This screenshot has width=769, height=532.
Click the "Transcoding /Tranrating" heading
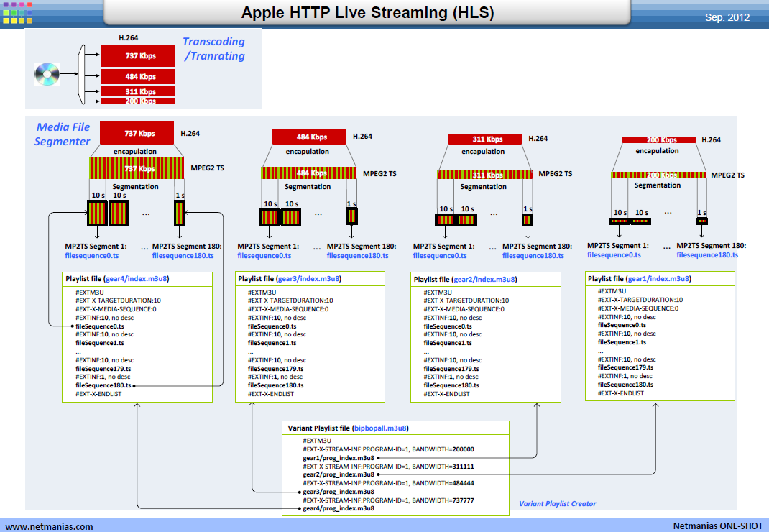click(x=214, y=49)
